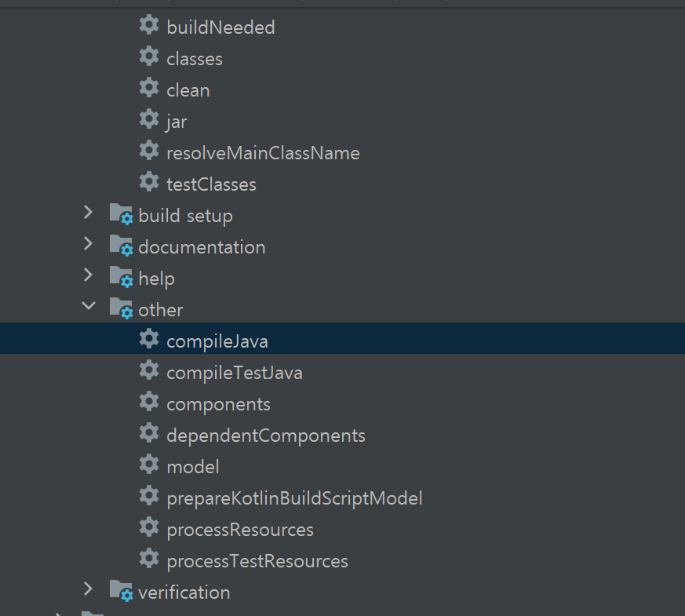This screenshot has height=616, width=685.
Task: Click the other folder icon
Action: click(121, 308)
